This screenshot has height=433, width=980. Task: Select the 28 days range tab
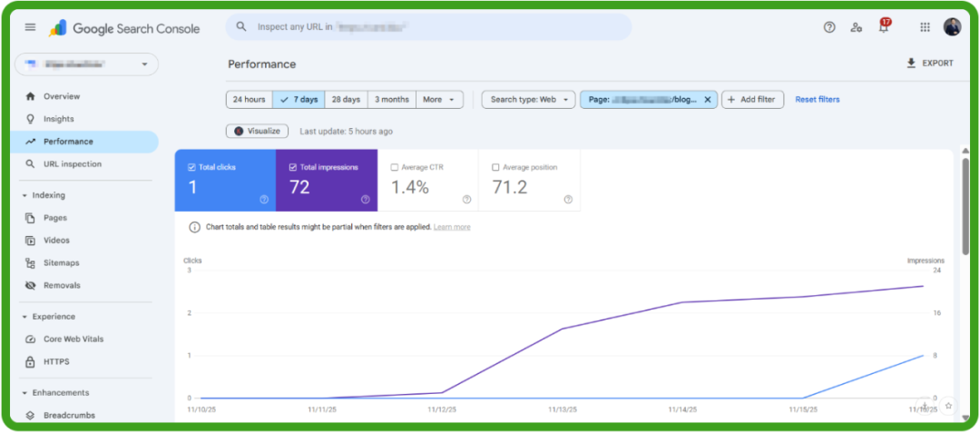coord(346,100)
